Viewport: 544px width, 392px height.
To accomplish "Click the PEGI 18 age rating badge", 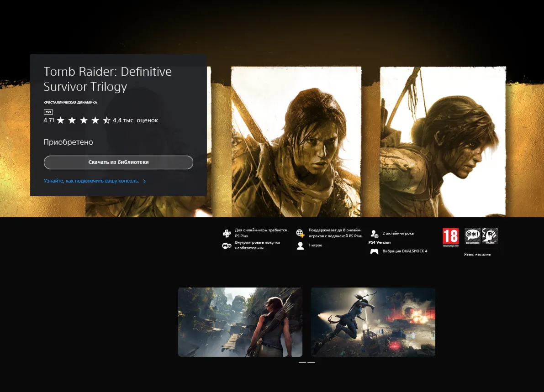I will (450, 237).
